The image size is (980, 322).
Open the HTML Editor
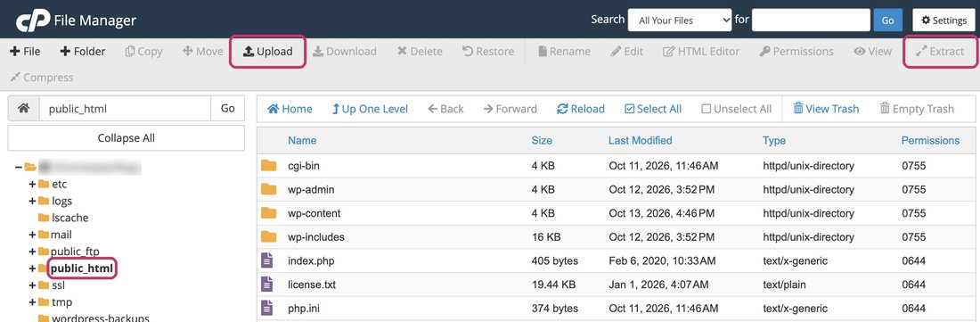tap(701, 51)
